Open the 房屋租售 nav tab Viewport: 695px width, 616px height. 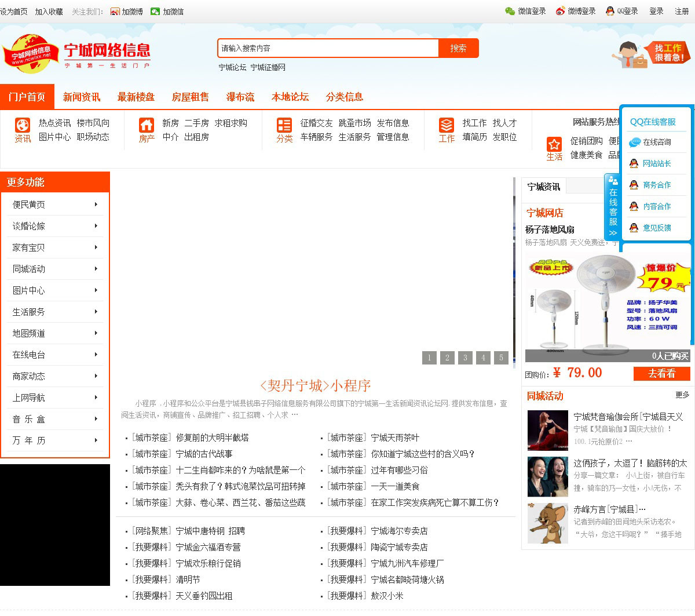coord(191,97)
